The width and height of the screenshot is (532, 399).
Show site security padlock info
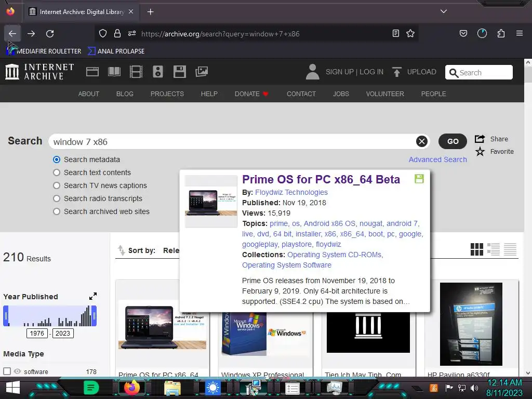pos(117,33)
